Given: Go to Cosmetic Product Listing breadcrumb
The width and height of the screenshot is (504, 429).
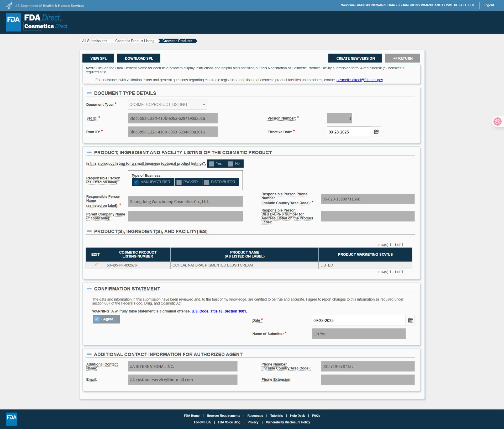Looking at the screenshot, I should point(135,41).
